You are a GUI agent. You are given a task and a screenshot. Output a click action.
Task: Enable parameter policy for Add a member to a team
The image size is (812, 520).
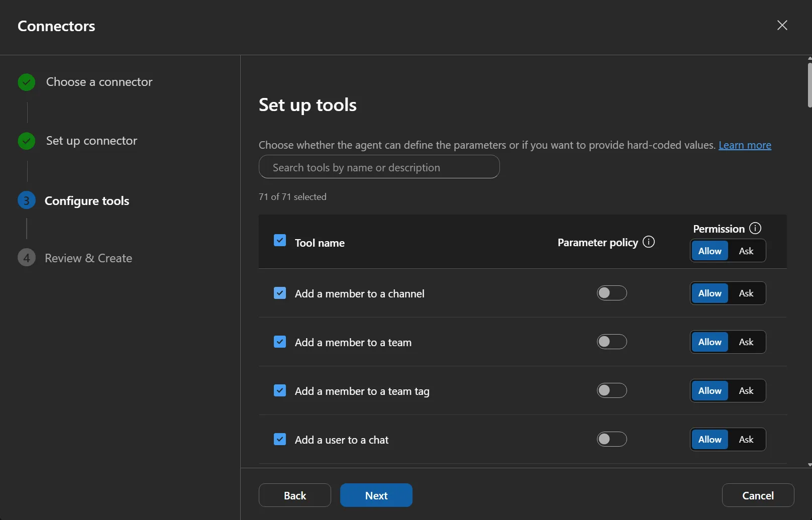(x=612, y=342)
